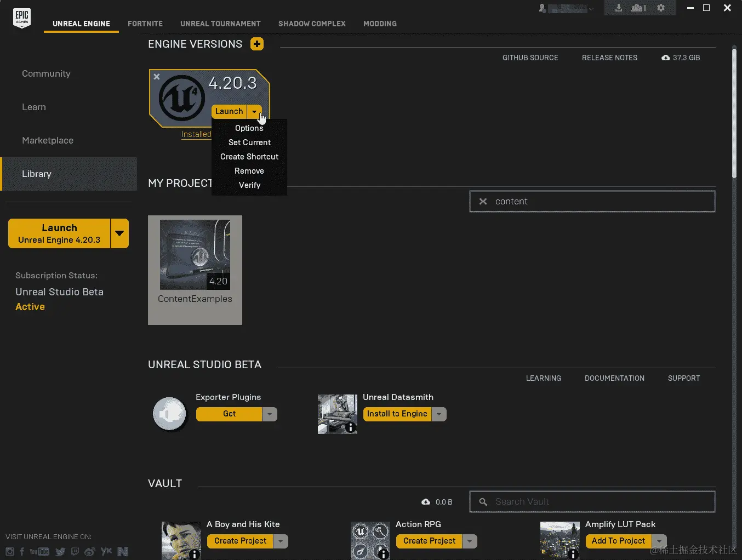Switch to the Unreal Tournament tab

(220, 24)
